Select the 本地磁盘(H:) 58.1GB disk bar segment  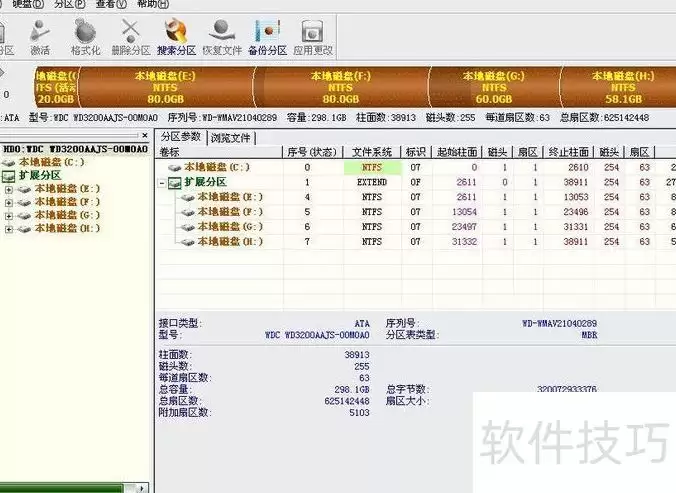tap(619, 87)
